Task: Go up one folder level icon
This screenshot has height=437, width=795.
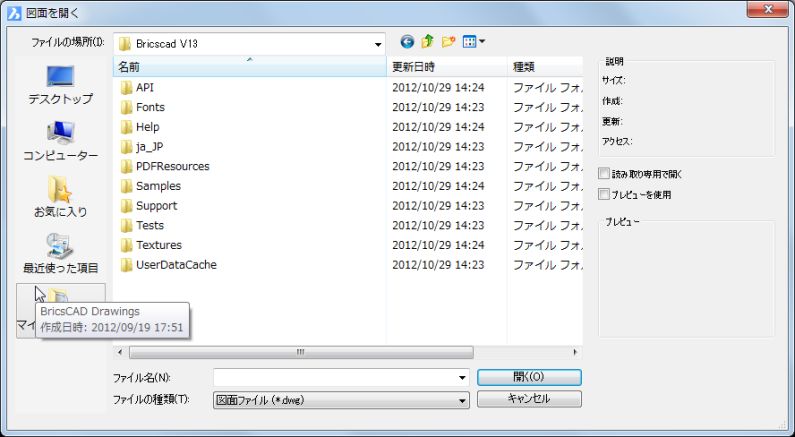Action: click(427, 42)
